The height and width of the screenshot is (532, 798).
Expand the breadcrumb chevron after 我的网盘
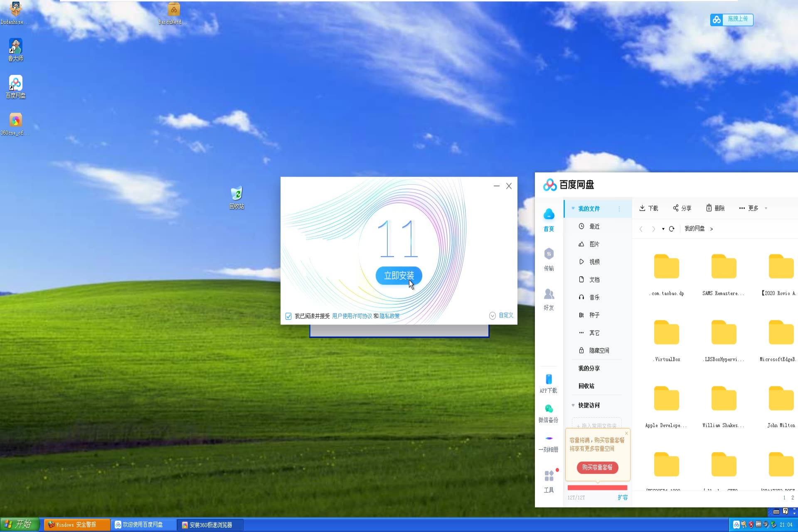click(712, 229)
